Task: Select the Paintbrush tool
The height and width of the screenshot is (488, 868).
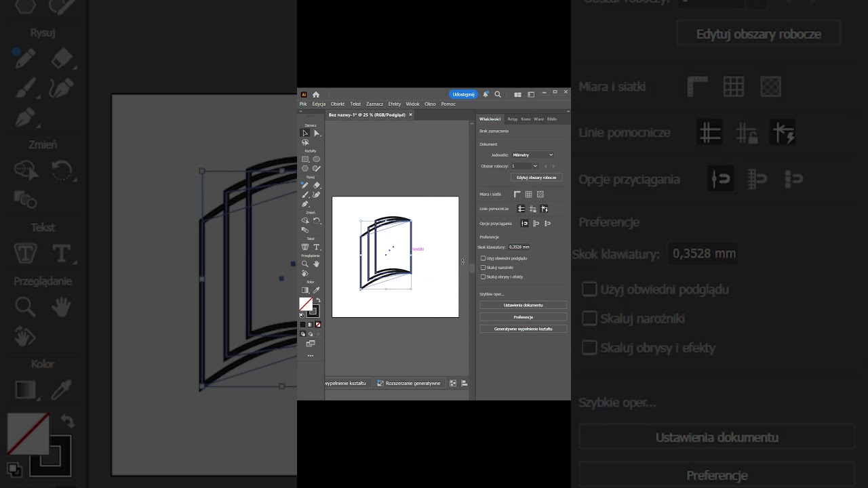Action: point(305,195)
